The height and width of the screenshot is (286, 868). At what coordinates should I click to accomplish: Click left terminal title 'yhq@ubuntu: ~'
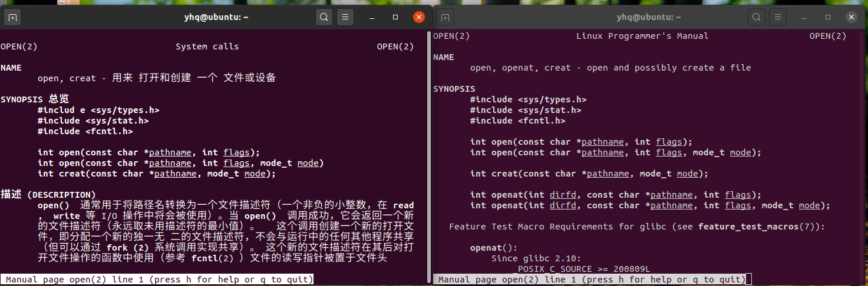tap(216, 18)
